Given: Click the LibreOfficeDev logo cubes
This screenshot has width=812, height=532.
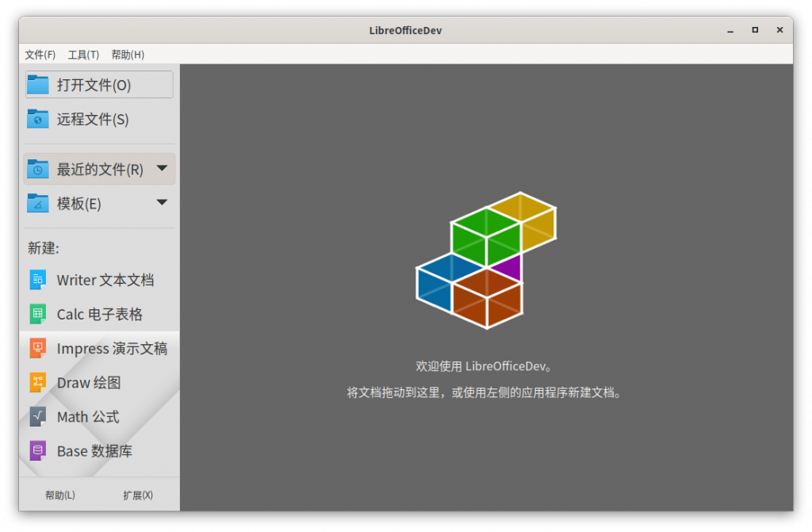Looking at the screenshot, I should pos(485,266).
